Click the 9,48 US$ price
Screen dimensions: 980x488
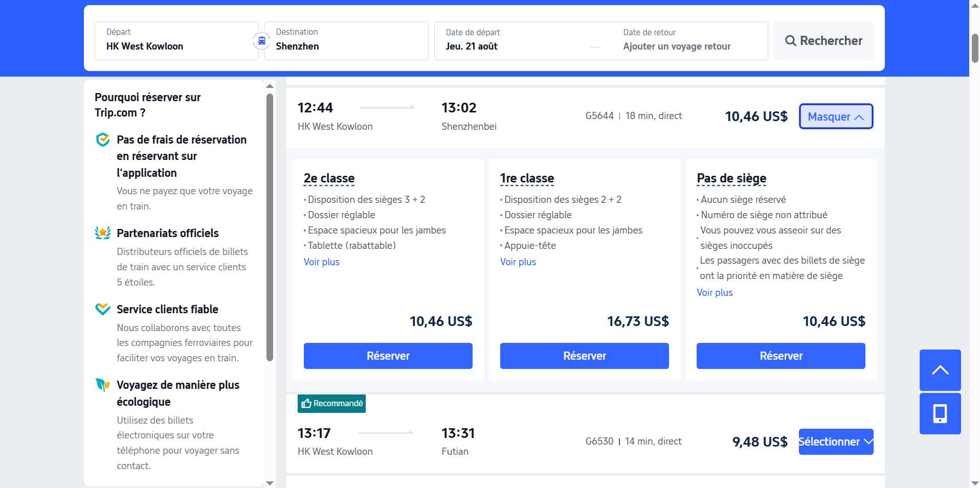[760, 441]
